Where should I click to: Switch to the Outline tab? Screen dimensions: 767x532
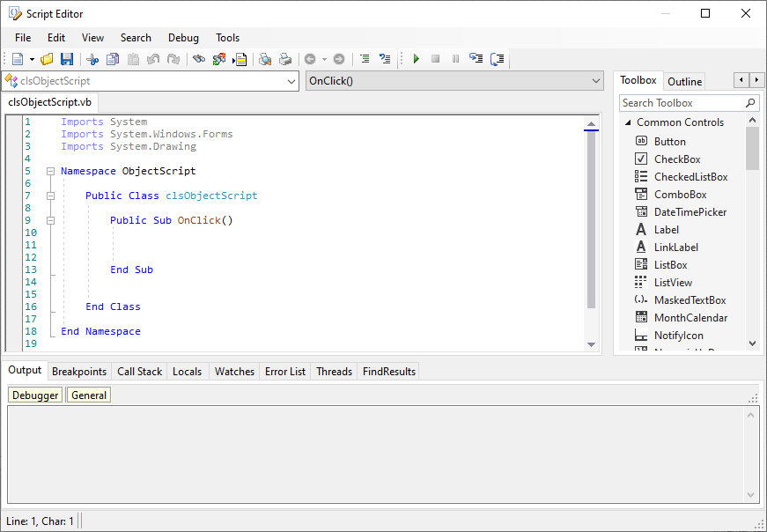point(684,81)
